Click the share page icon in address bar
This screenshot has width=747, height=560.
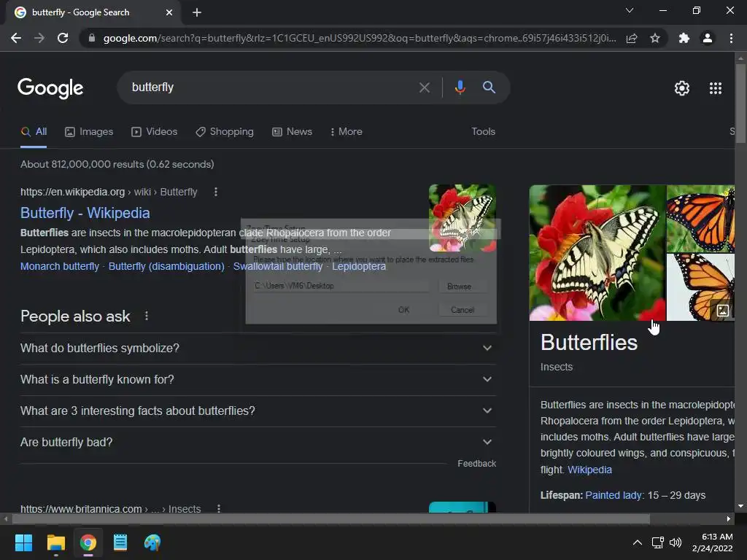click(632, 38)
